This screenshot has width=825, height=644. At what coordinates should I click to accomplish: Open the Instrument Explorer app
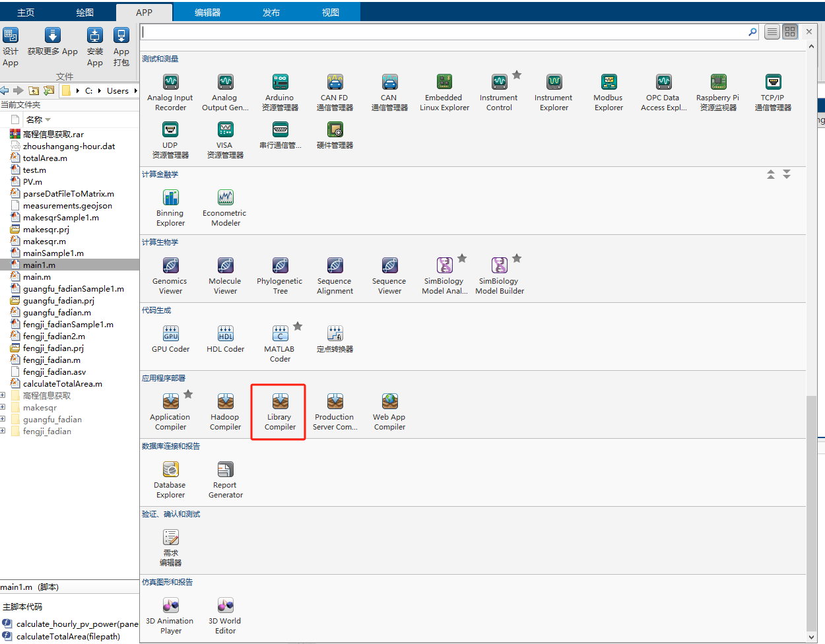point(554,92)
